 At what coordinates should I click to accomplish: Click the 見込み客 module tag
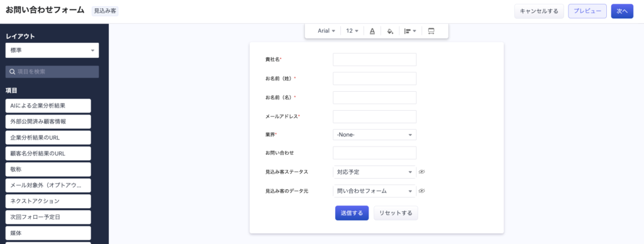[x=105, y=11]
